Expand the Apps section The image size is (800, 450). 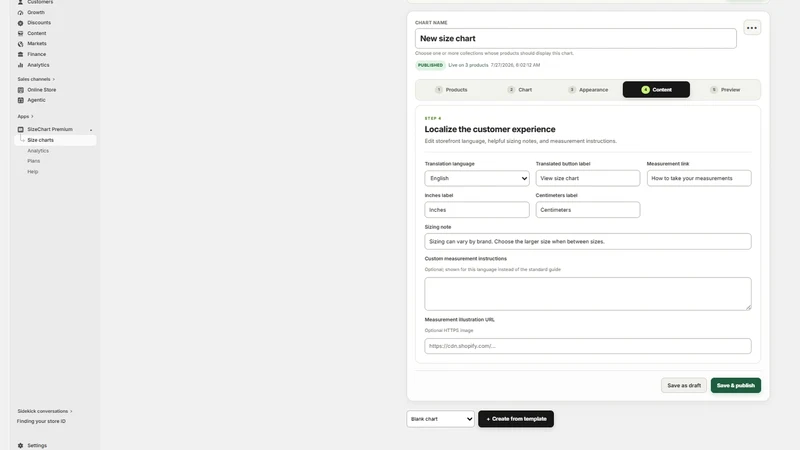click(25, 116)
